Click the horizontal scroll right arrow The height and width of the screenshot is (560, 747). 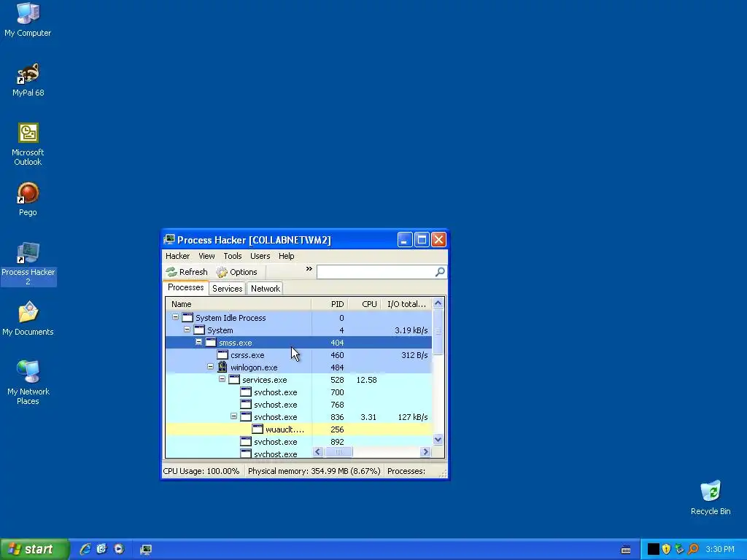pos(425,451)
